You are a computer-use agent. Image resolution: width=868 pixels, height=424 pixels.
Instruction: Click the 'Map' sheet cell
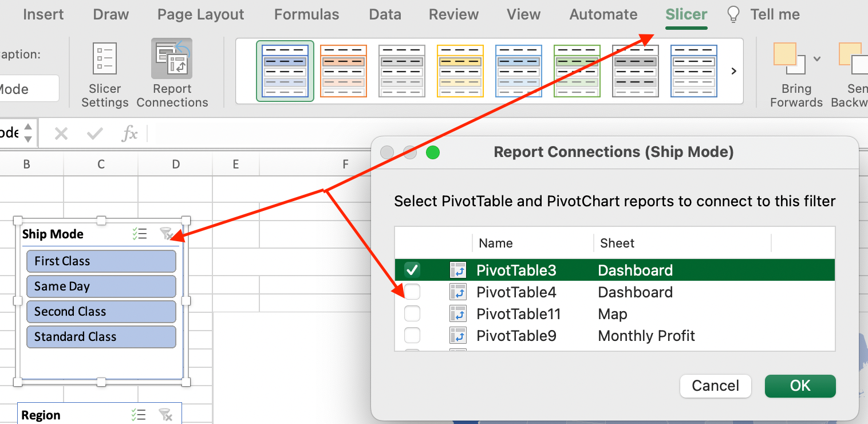pyautogui.click(x=613, y=314)
